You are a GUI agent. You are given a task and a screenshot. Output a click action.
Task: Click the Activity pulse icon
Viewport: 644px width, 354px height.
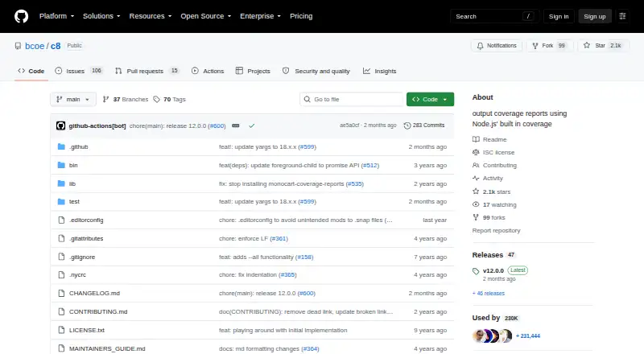pyautogui.click(x=476, y=179)
